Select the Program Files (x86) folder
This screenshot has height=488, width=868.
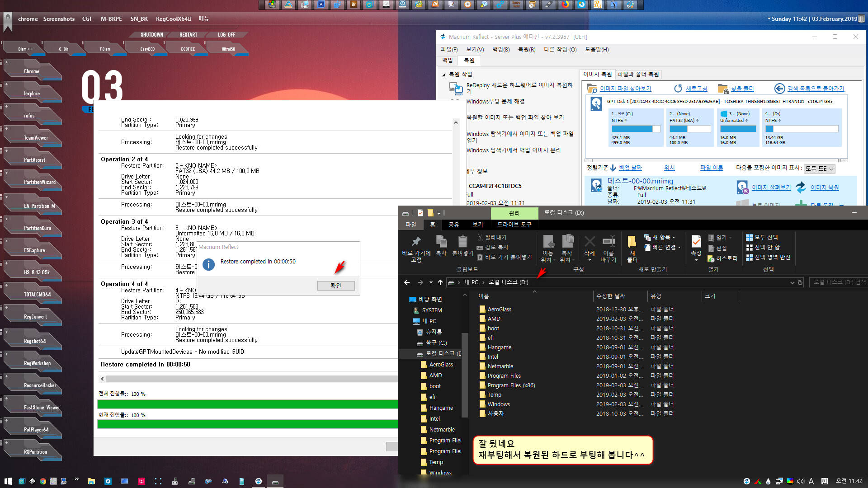(511, 385)
